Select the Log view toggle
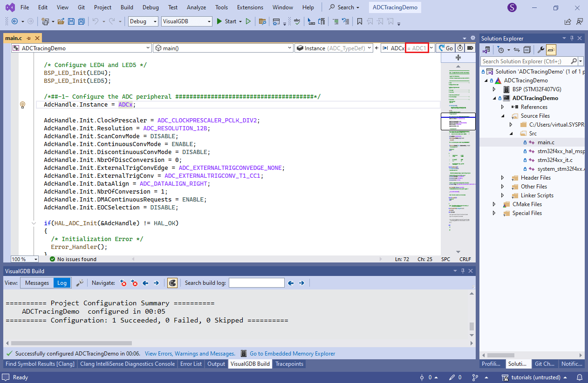 click(62, 283)
